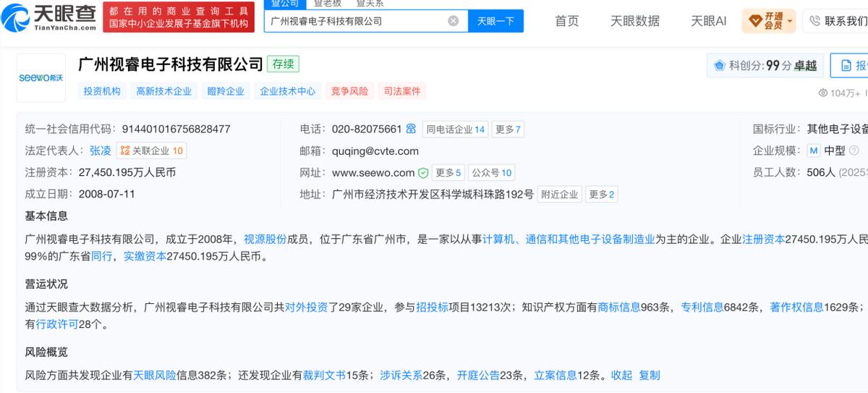The width and height of the screenshot is (868, 393).
Task: Click the report document icon button
Action: [846, 66]
